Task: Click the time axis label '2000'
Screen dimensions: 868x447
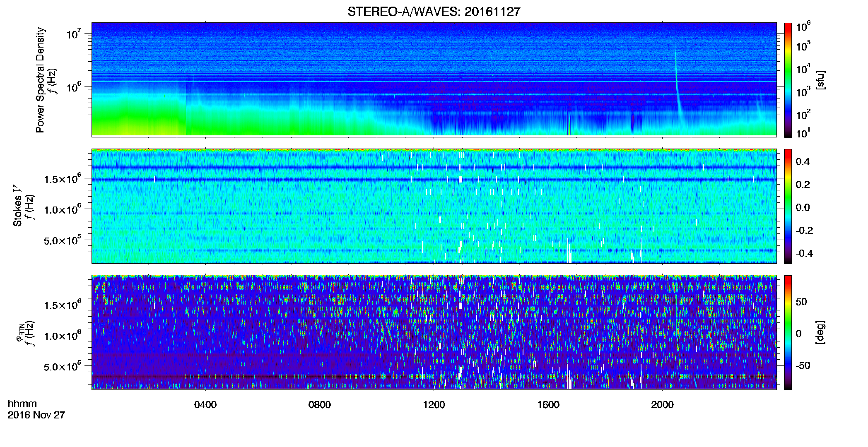Action: click(662, 405)
